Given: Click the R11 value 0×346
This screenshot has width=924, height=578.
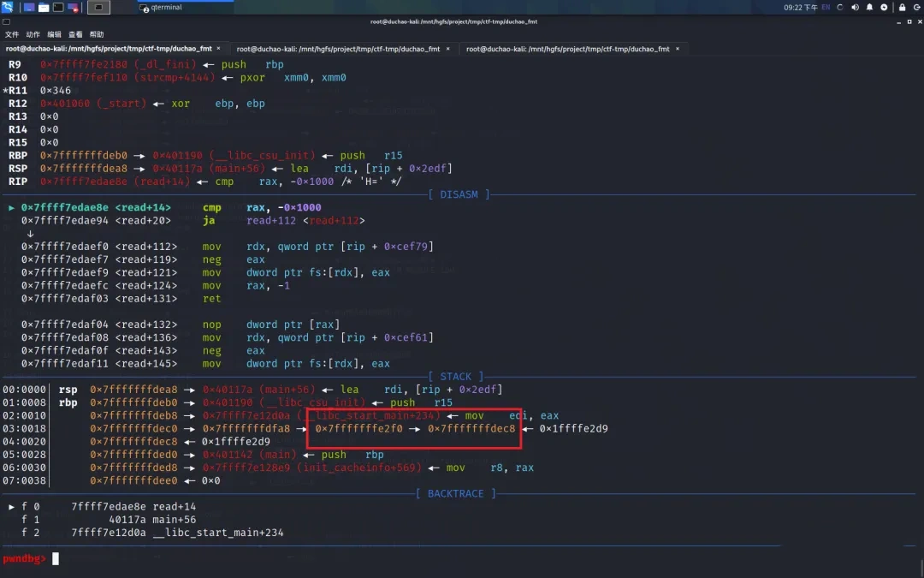Looking at the screenshot, I should point(56,91).
